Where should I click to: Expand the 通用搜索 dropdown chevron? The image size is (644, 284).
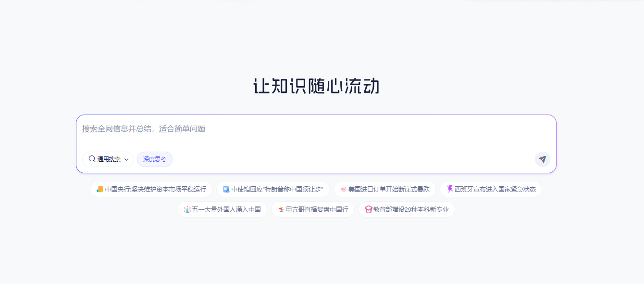coord(126,159)
